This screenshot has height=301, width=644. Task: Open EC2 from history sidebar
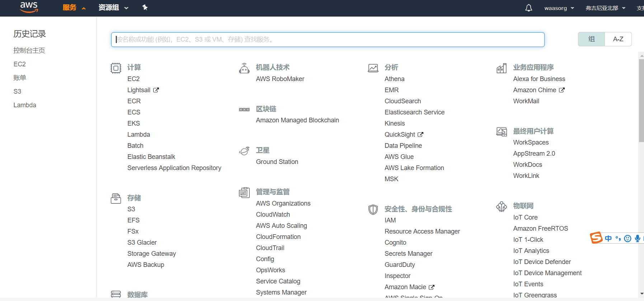point(20,64)
